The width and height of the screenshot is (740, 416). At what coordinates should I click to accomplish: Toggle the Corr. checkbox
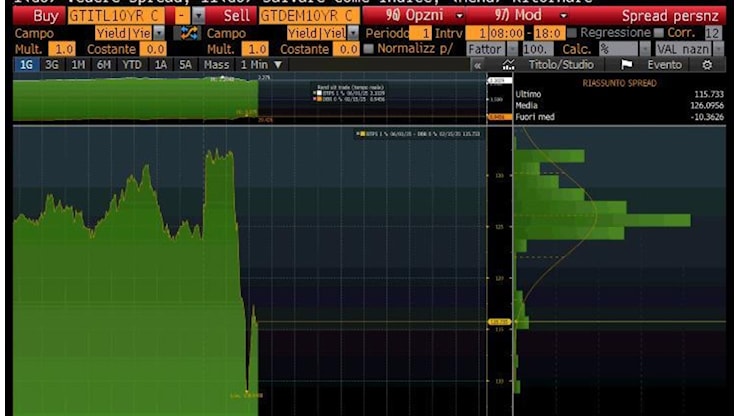659,33
